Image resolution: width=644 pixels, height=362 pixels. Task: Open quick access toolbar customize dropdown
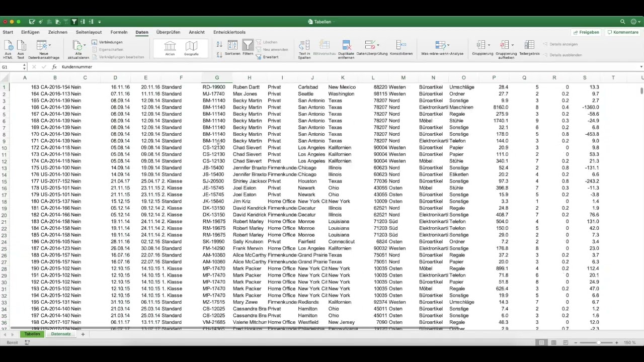pos(99,22)
